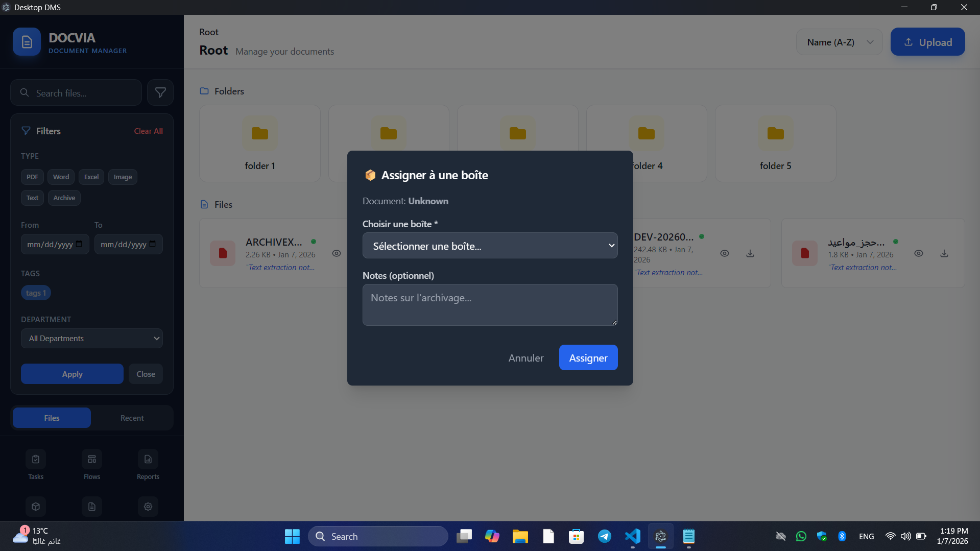The height and width of the screenshot is (551, 980).
Task: Open the Name (A-Z) sort dropdown
Action: [x=839, y=42]
